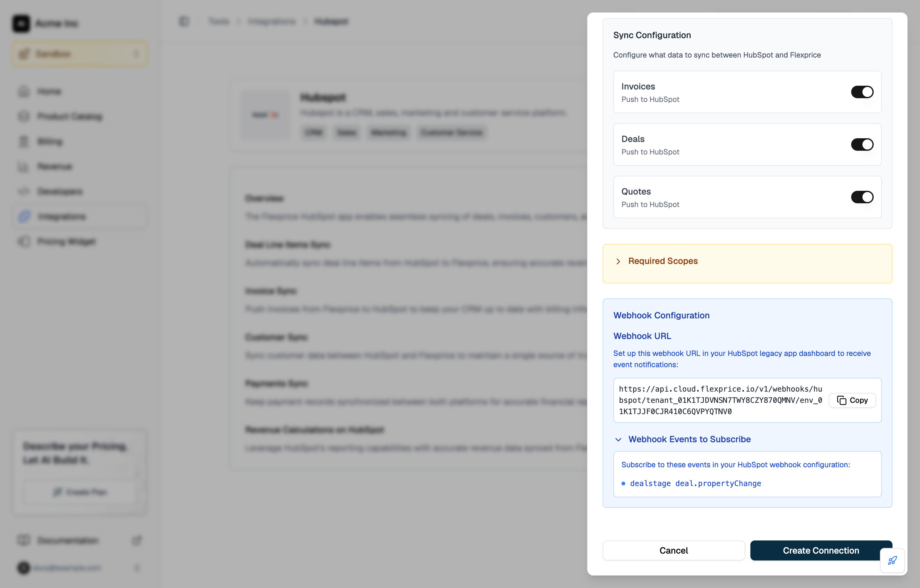
Task: Open Billing in the sidebar
Action: point(79,142)
